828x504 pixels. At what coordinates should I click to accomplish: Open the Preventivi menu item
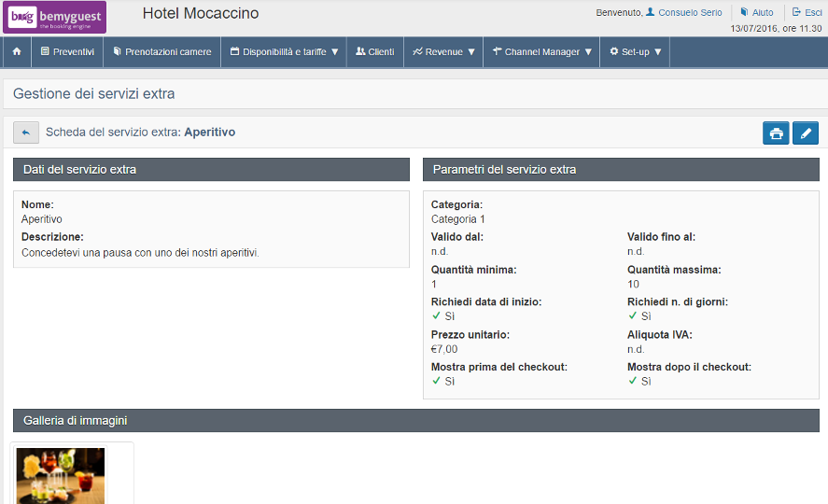tap(67, 52)
